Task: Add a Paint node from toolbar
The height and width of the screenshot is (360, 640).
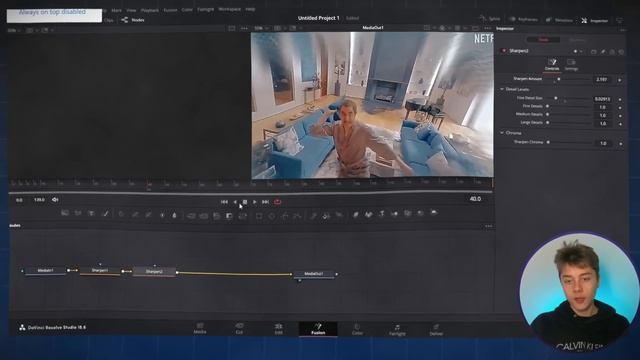Action: coord(105,213)
